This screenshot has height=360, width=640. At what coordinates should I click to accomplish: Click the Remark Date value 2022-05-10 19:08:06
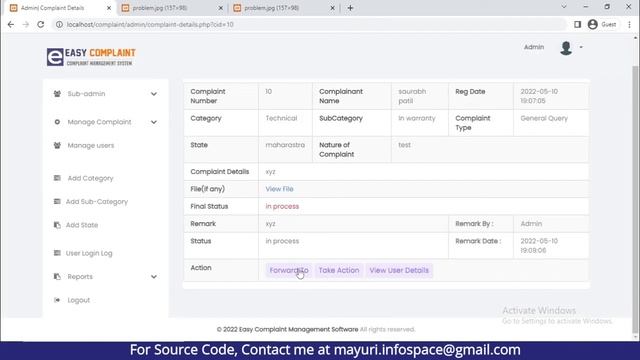[539, 246]
